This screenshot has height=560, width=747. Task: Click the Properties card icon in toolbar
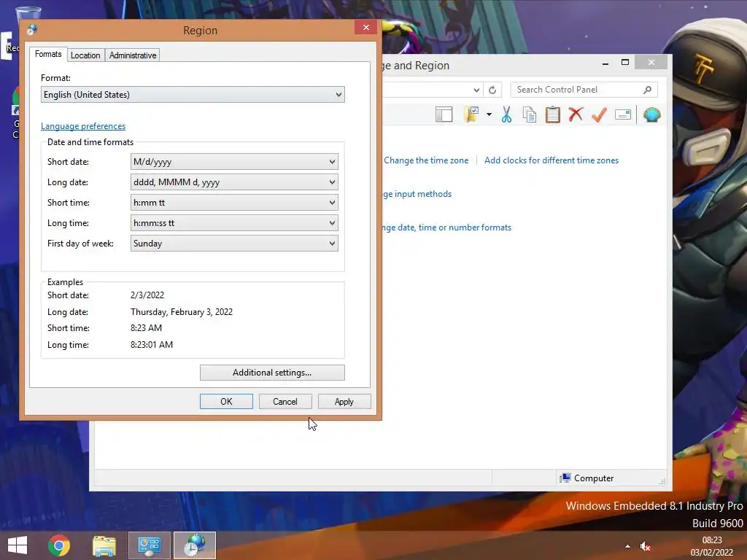(623, 114)
